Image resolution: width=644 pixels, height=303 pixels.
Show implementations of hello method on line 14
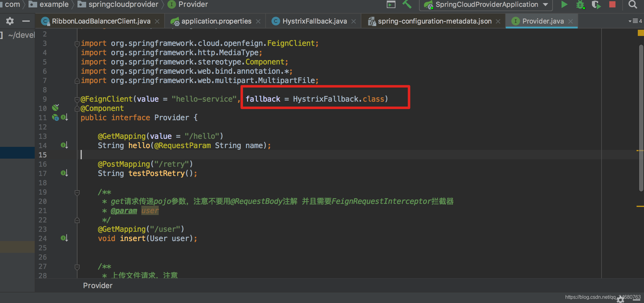(64, 145)
